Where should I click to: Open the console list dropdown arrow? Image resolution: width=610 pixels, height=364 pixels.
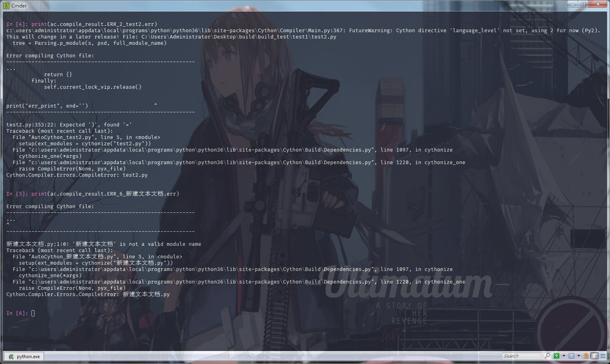point(579,356)
